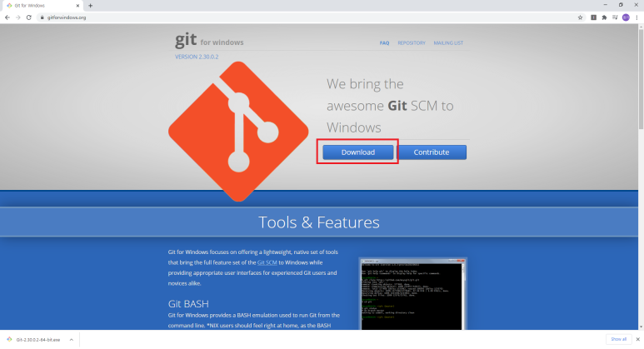Open the MAILING LIST link
Image resolution: width=644 pixels, height=349 pixels.
[x=448, y=42]
